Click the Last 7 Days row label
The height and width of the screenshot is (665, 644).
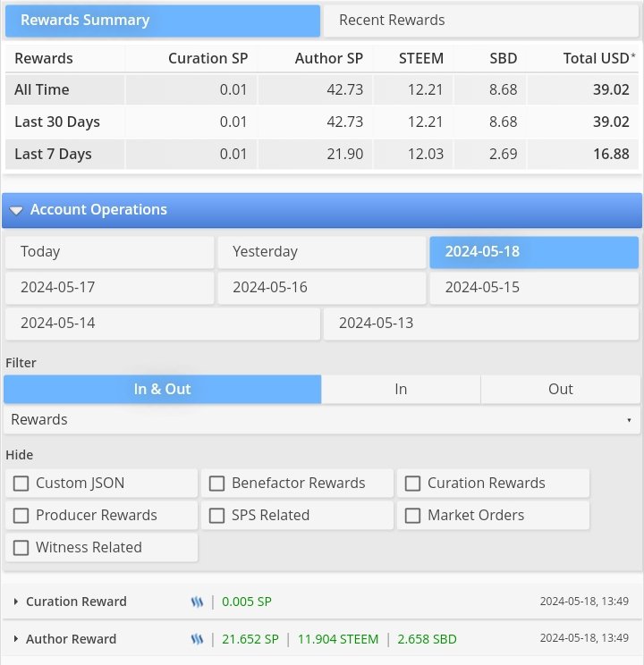(x=53, y=154)
